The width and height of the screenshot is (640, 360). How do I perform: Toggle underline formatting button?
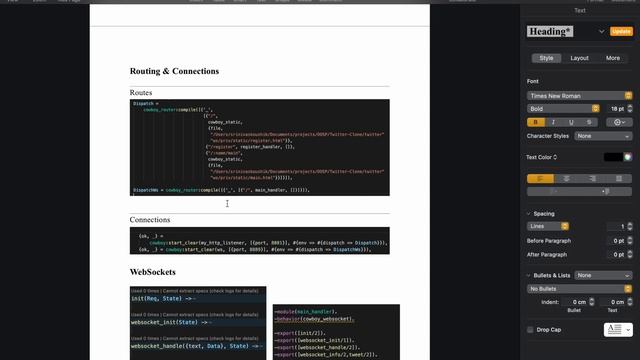point(571,122)
